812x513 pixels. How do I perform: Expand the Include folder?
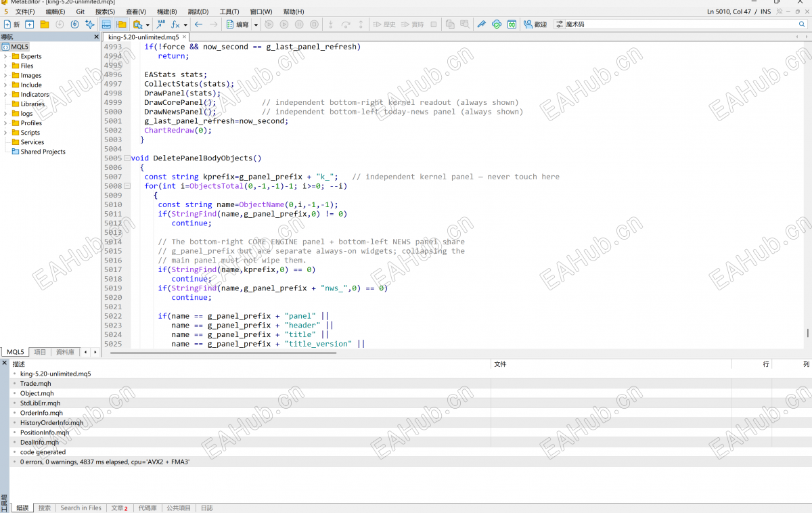coord(5,85)
